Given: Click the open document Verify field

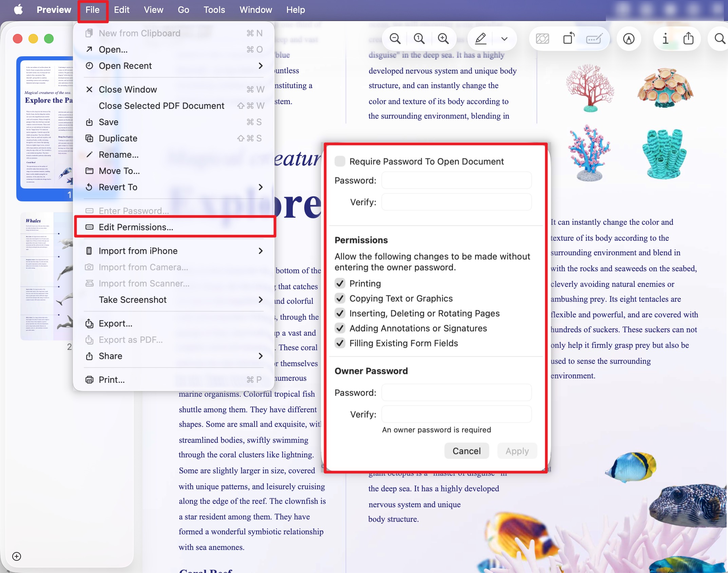Looking at the screenshot, I should coord(457,202).
